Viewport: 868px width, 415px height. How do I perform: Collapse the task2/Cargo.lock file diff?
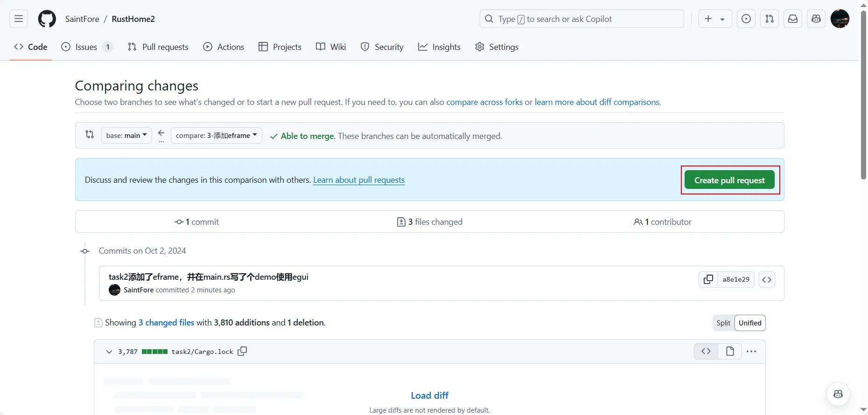(109, 352)
